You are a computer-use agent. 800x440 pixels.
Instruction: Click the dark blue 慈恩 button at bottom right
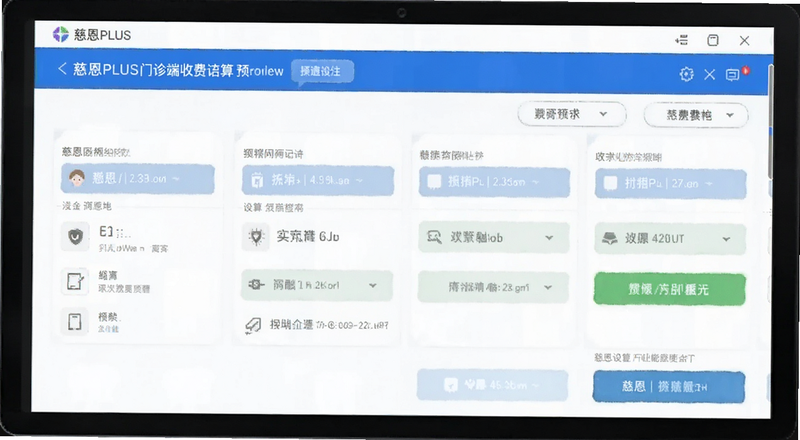(669, 387)
